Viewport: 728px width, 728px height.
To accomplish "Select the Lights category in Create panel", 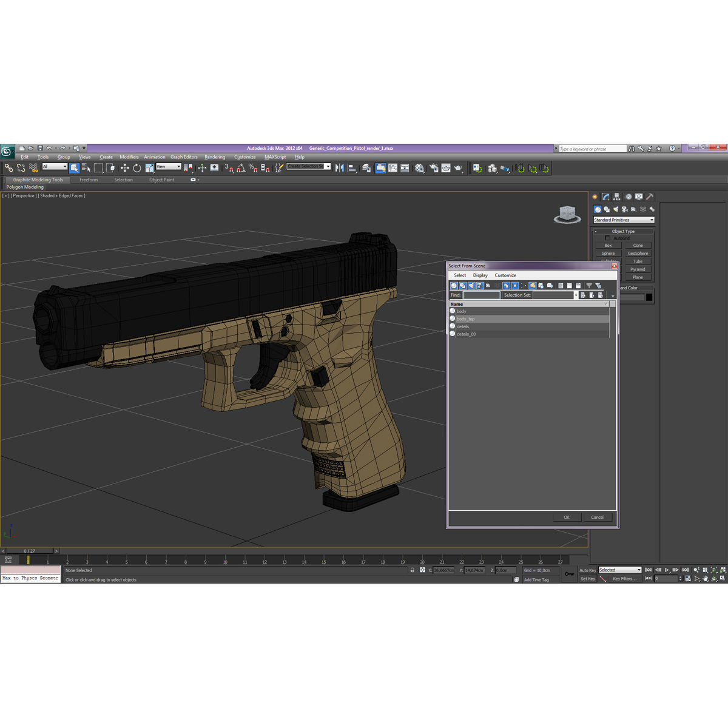I will point(615,209).
